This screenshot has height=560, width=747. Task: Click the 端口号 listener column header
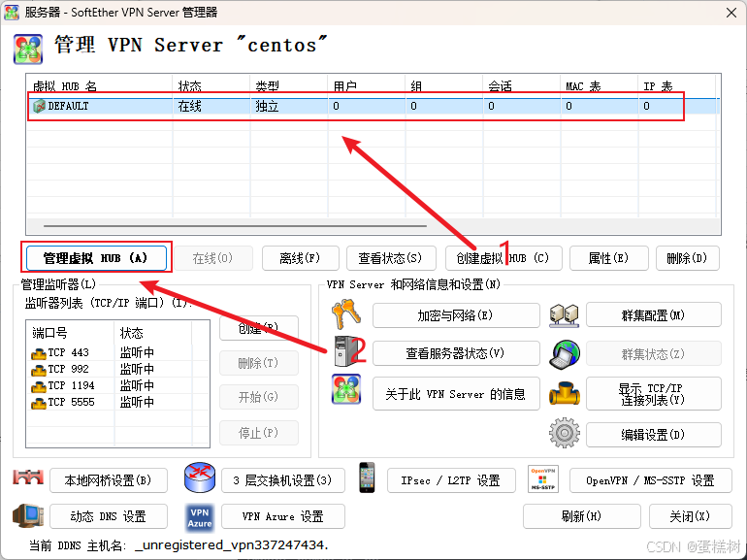pos(71,332)
